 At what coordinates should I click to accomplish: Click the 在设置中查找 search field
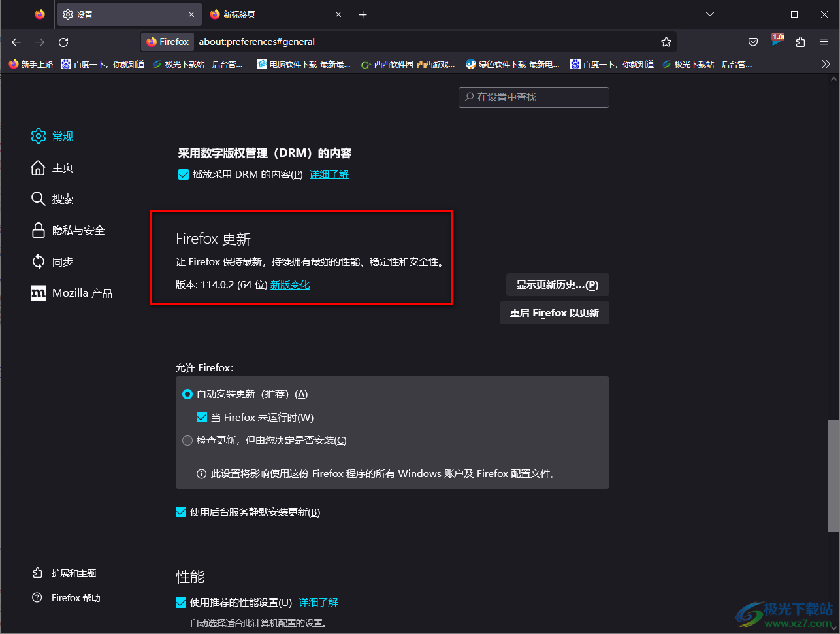(534, 97)
